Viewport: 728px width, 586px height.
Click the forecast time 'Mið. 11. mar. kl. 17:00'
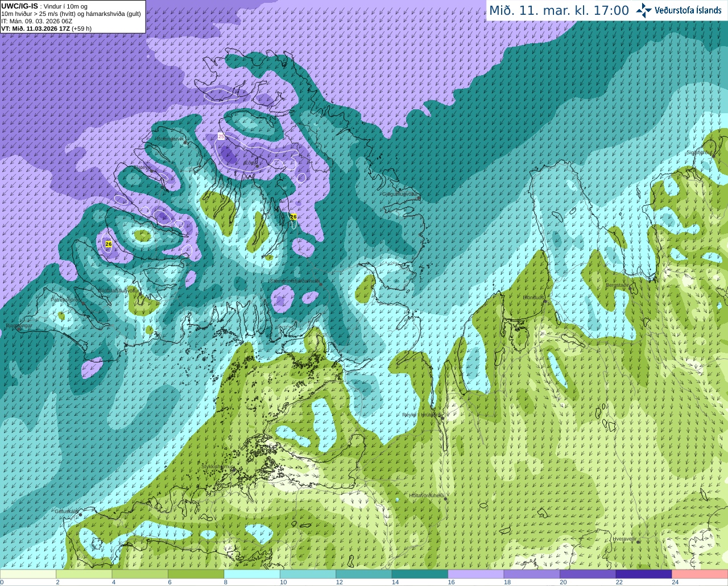(x=559, y=10)
